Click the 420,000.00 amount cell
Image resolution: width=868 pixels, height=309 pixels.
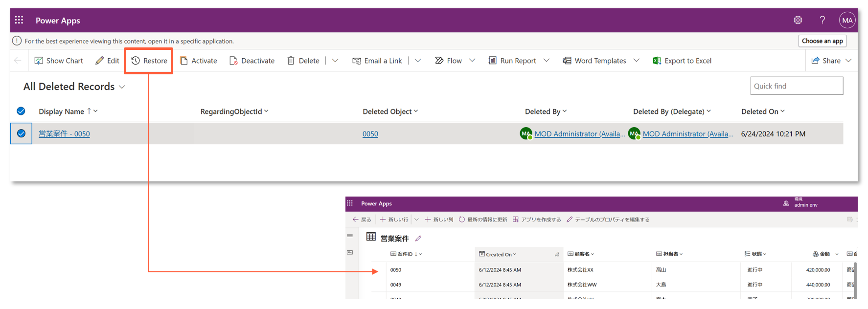click(x=818, y=270)
